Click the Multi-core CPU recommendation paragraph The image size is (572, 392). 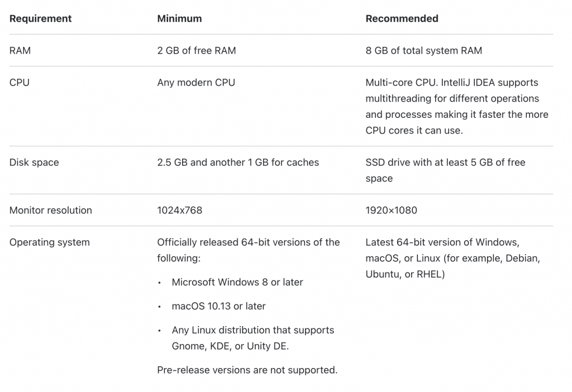(x=457, y=107)
